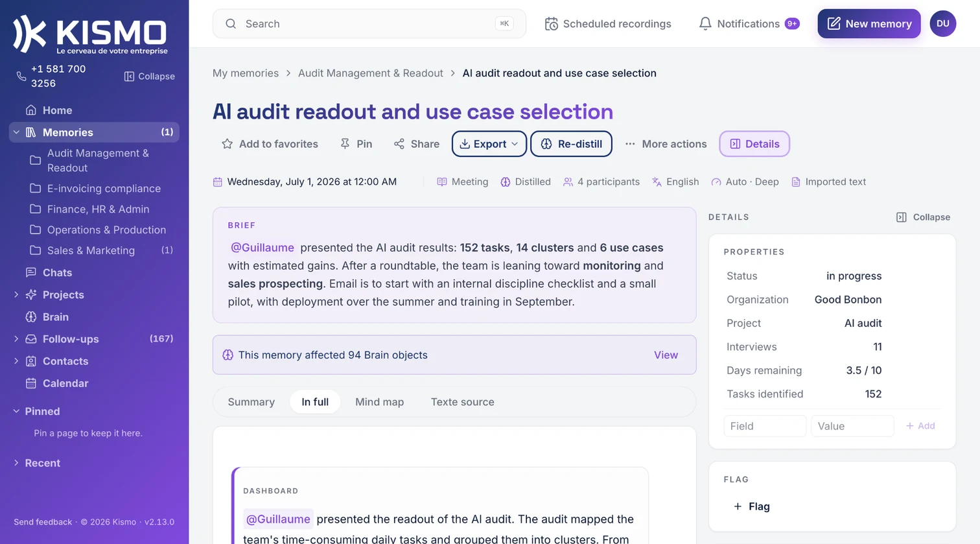Click the Calendar icon in sidebar
The width and height of the screenshot is (980, 544).
tap(31, 383)
